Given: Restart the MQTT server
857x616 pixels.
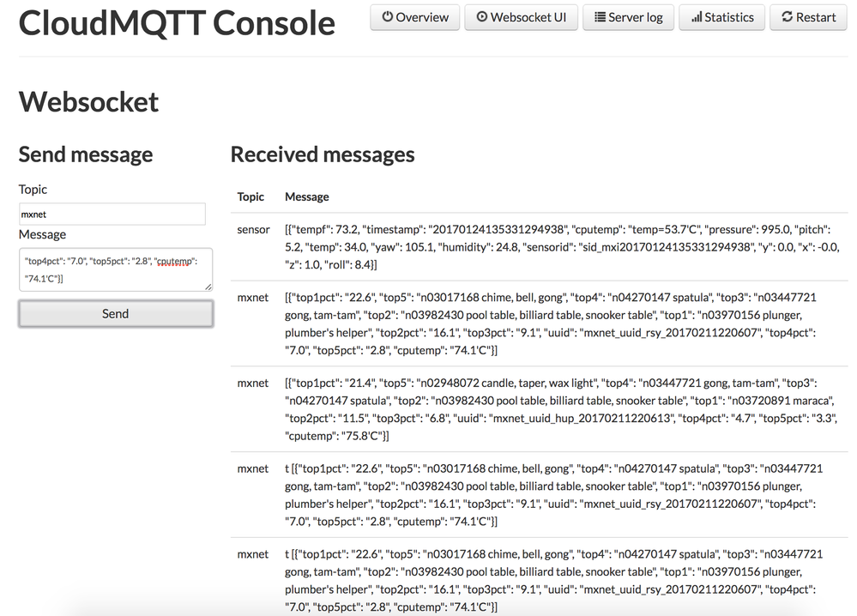Looking at the screenshot, I should pos(807,16).
